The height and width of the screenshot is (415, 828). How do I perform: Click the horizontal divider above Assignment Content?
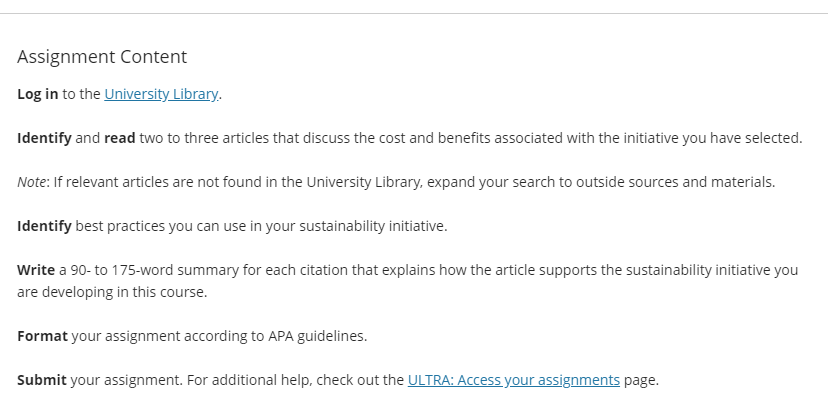pyautogui.click(x=414, y=14)
